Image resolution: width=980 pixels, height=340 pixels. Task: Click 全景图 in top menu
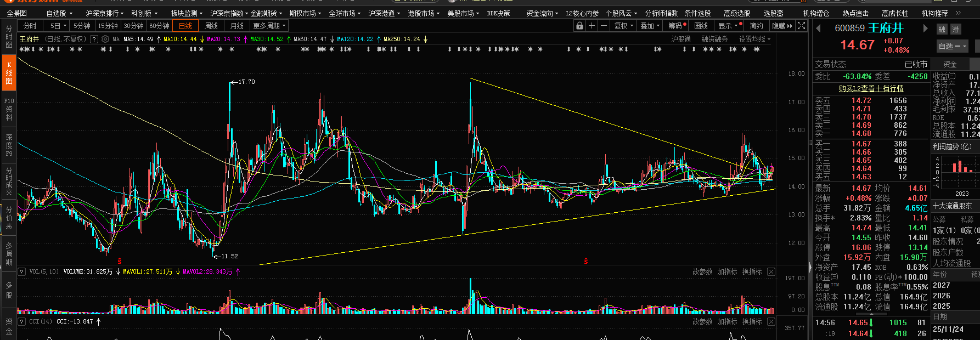click(x=17, y=13)
